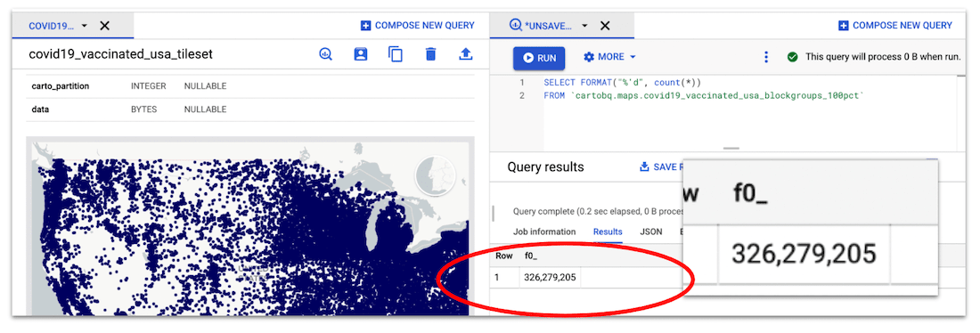Click Compose New Query in left panel
The image size is (980, 333).
tap(418, 26)
